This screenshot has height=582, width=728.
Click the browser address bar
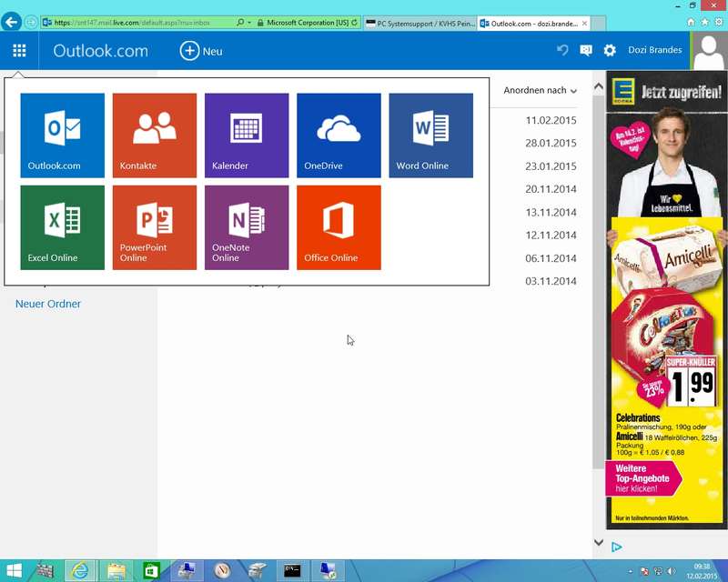point(136,23)
